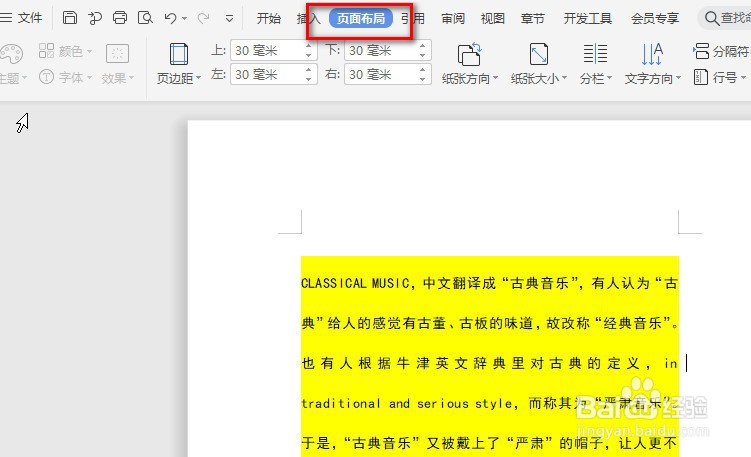
Task: Open the theme palette icon
Action: (11, 54)
